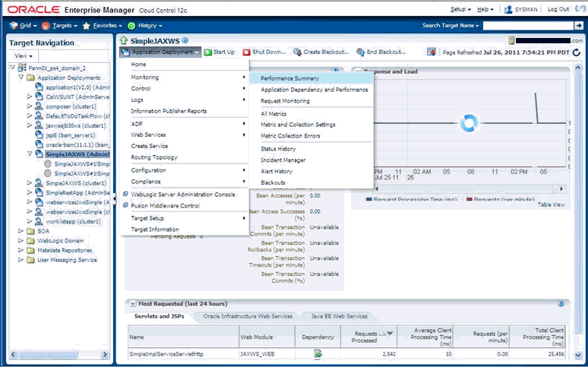Select All Metrics menu item
588x367 pixels.
point(273,114)
